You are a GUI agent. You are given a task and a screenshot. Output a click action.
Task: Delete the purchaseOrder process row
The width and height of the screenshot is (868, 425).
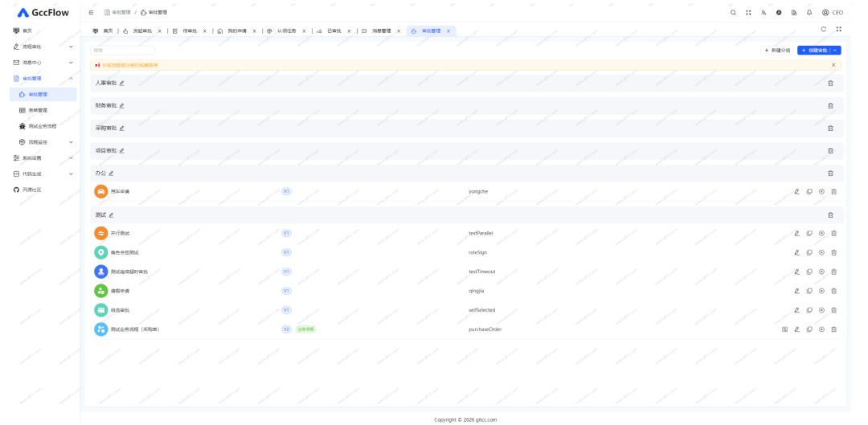point(833,329)
